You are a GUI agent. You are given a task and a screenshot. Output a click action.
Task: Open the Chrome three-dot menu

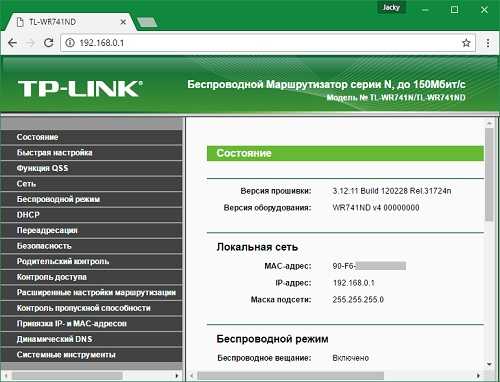(x=488, y=43)
